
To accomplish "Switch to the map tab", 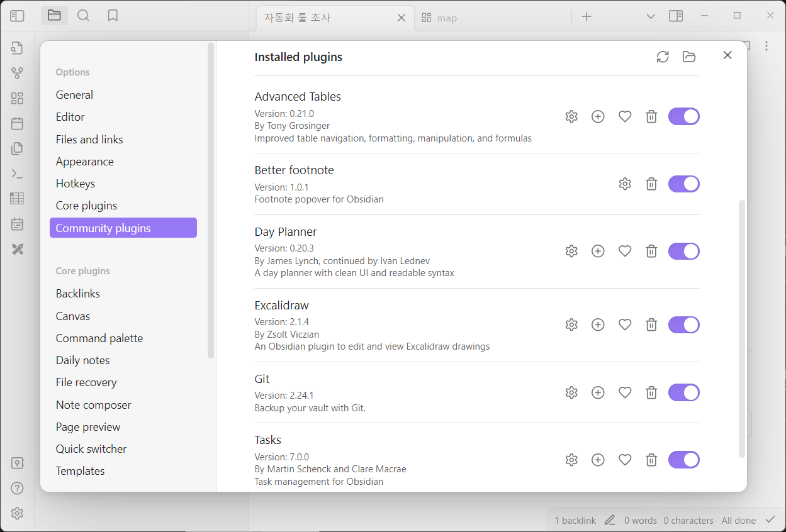I will coord(447,18).
